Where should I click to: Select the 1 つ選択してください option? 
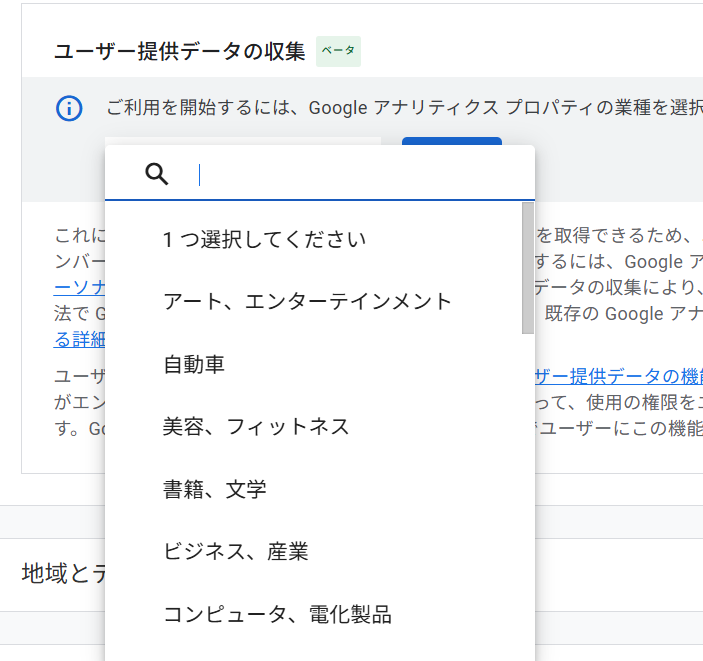pos(265,239)
